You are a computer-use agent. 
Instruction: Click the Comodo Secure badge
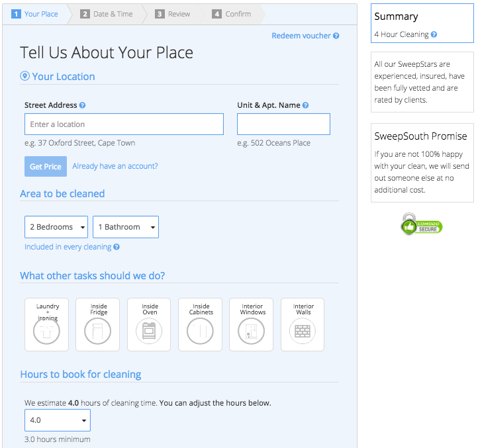(422, 224)
